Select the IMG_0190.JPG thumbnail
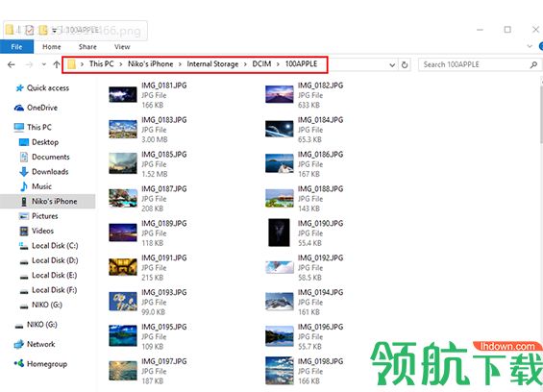543x392 pixels. tap(279, 233)
